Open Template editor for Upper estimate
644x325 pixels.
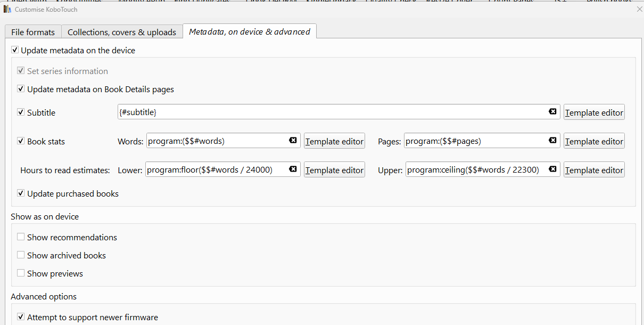[x=594, y=170]
